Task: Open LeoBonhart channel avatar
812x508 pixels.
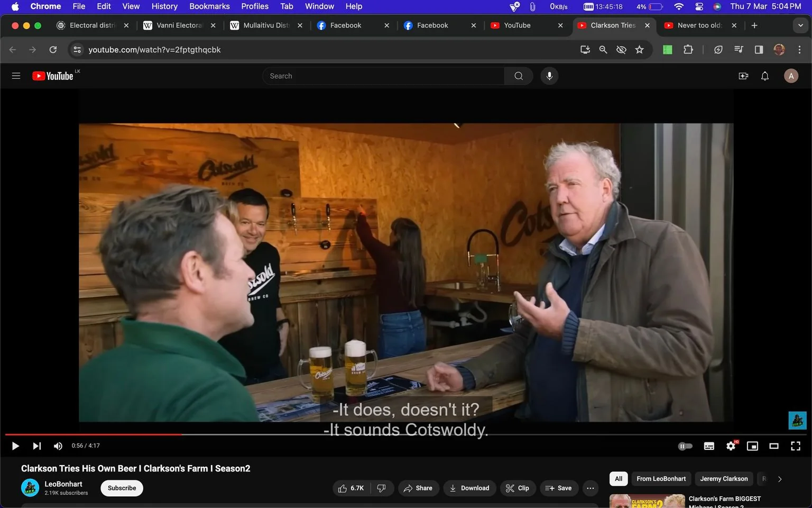Action: point(30,488)
